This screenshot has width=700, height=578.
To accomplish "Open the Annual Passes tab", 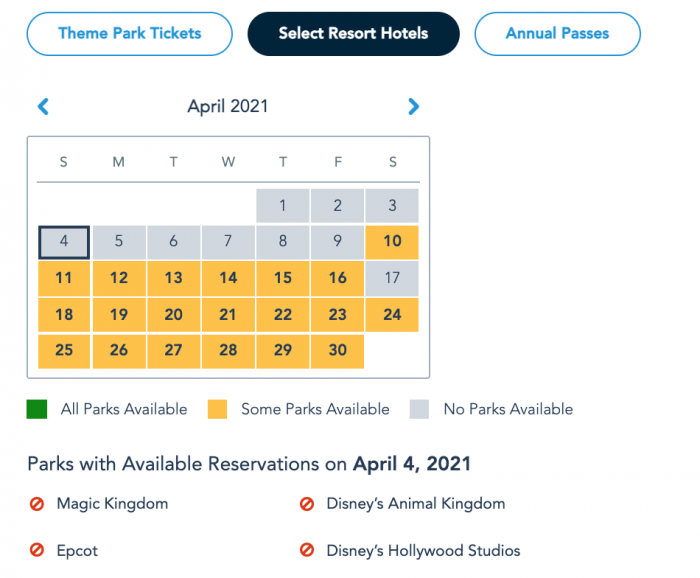I will 557,34.
